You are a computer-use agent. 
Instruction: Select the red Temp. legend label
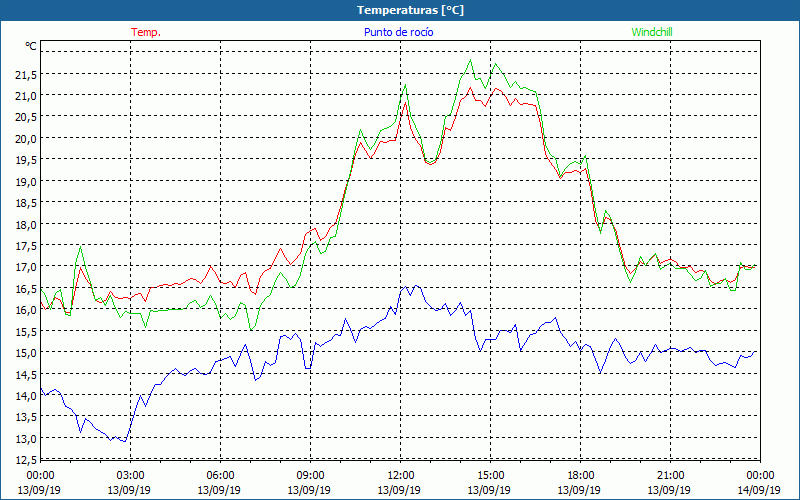pos(146,32)
